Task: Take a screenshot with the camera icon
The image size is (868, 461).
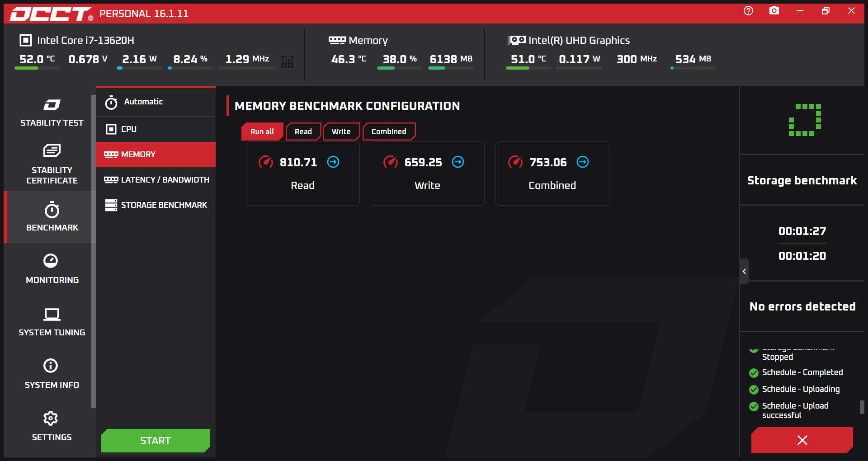Action: click(774, 11)
